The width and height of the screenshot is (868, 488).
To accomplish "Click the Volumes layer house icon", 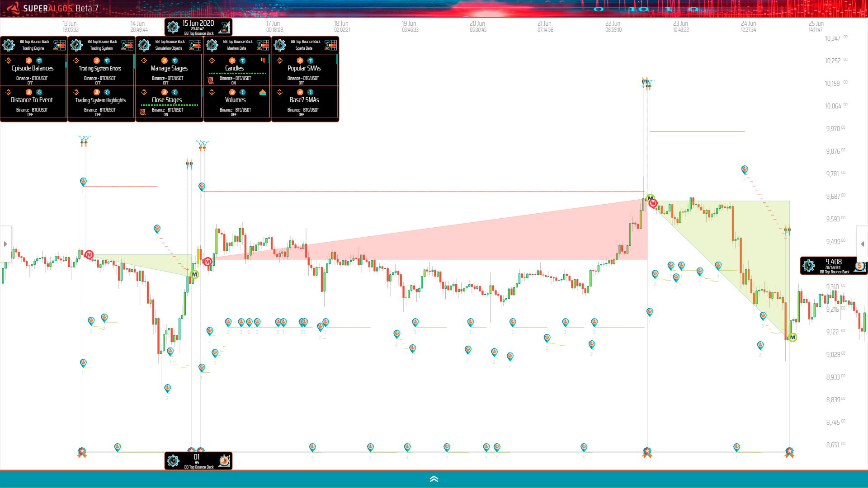I will tap(263, 93).
